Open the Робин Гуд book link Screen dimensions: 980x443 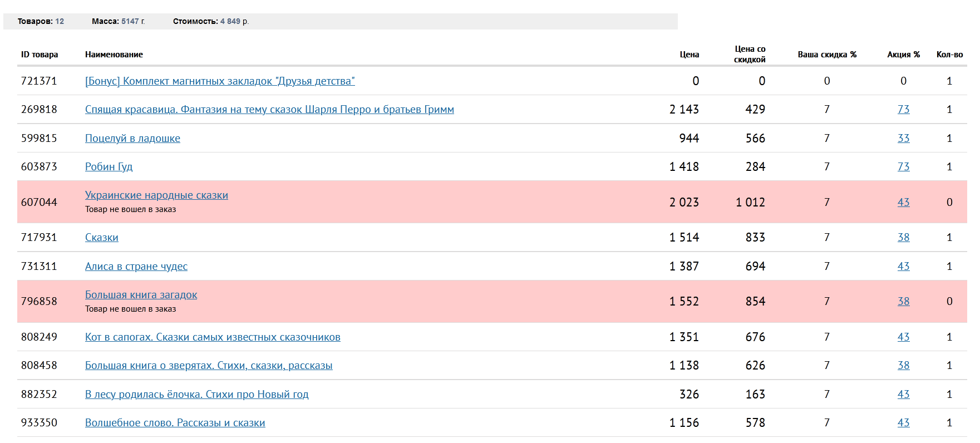109,167
